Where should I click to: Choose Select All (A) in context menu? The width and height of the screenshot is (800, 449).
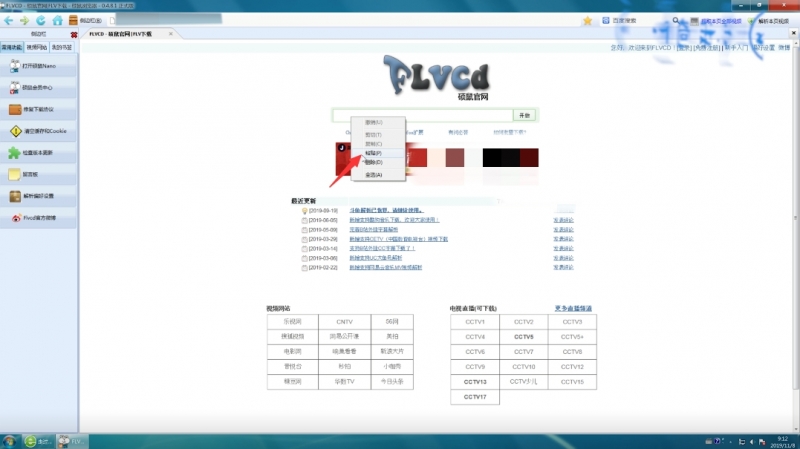(x=378, y=175)
